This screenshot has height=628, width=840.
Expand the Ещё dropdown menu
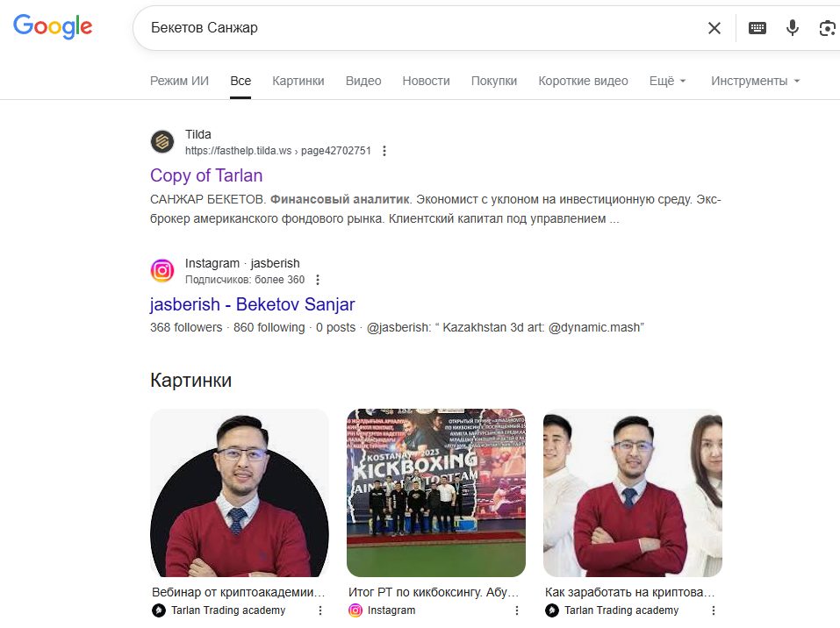pos(667,81)
